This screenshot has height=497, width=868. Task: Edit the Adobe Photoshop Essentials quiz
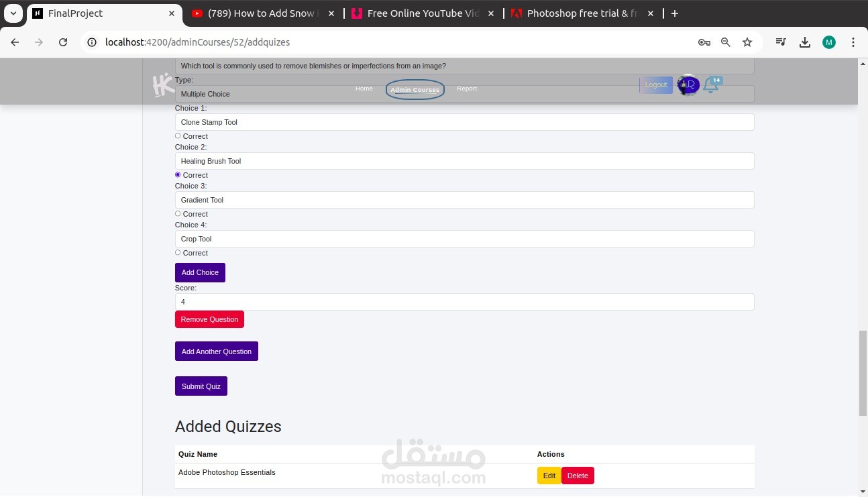[x=549, y=476]
